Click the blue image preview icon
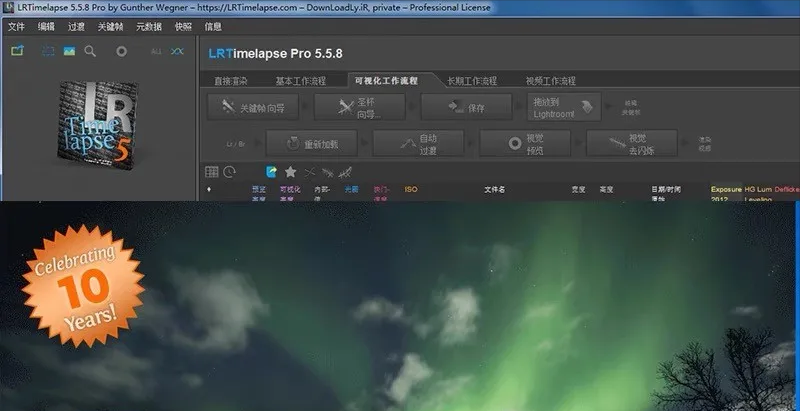Screen dimensions: 800x411 69,51
